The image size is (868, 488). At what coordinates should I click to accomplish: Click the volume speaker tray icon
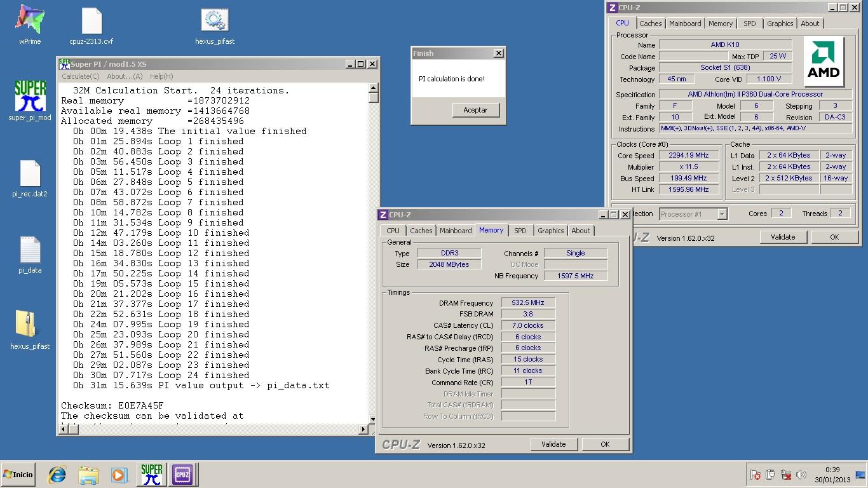(x=801, y=475)
